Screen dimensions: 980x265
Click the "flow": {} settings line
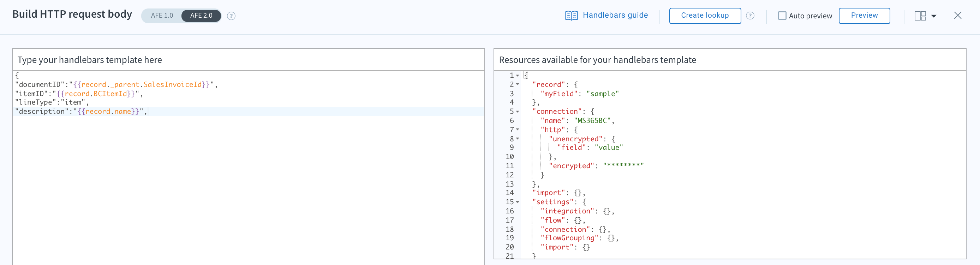(563, 220)
